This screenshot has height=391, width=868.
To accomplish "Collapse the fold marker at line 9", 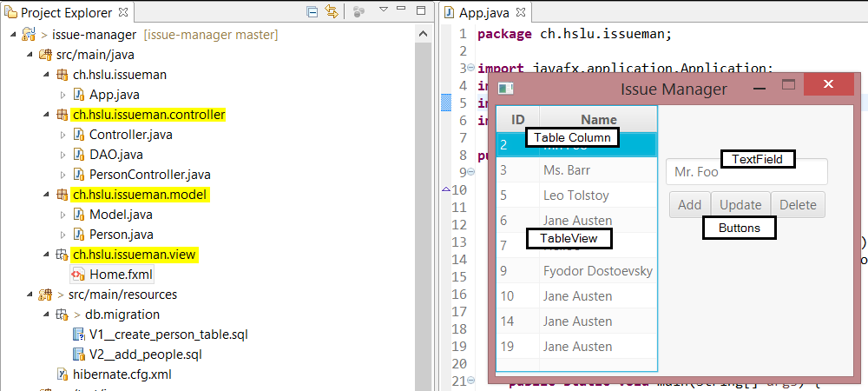I will (470, 172).
